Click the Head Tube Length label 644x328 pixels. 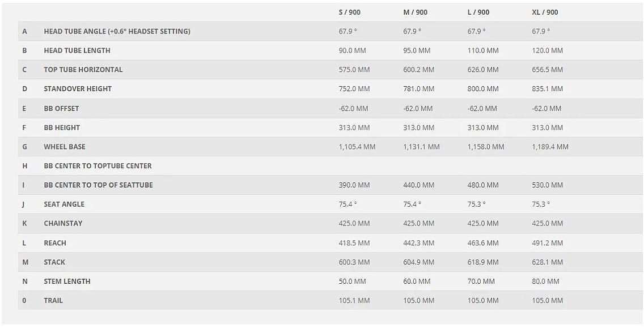77,50
